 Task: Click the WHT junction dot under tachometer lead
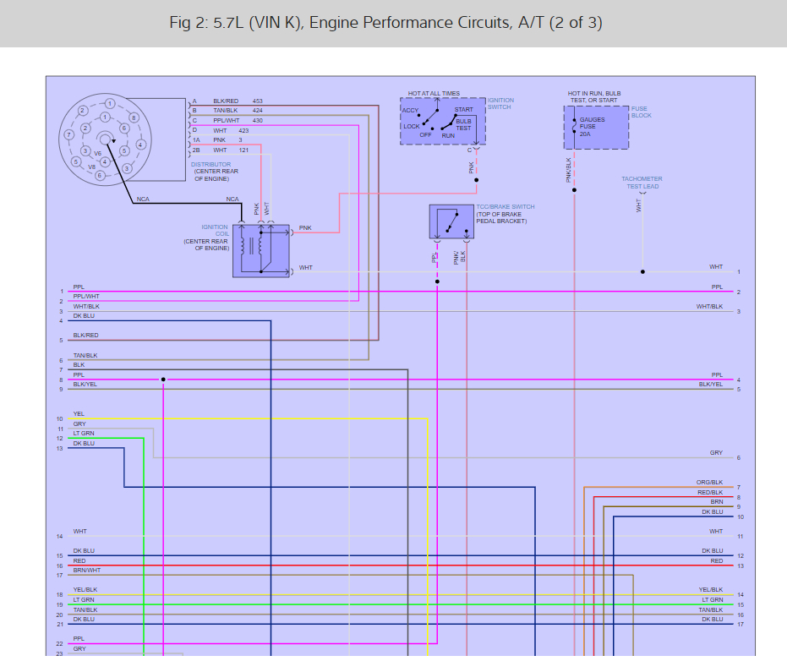642,271
